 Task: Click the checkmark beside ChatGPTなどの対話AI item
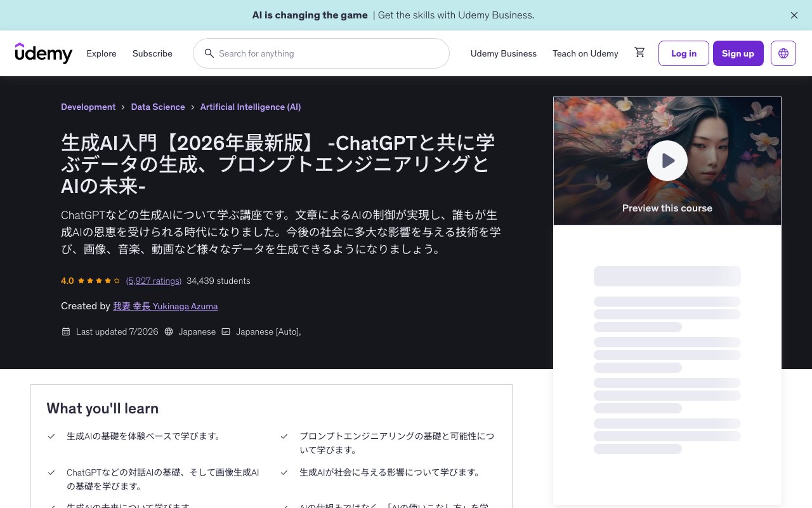(51, 472)
